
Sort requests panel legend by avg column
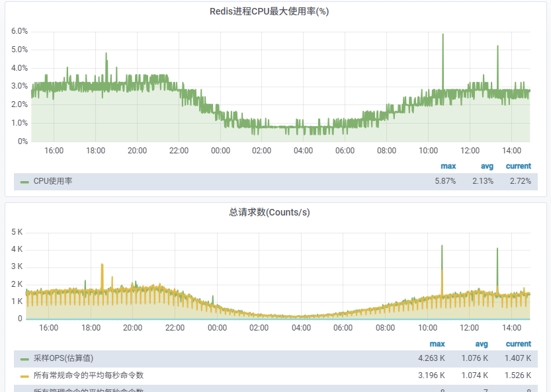point(481,344)
